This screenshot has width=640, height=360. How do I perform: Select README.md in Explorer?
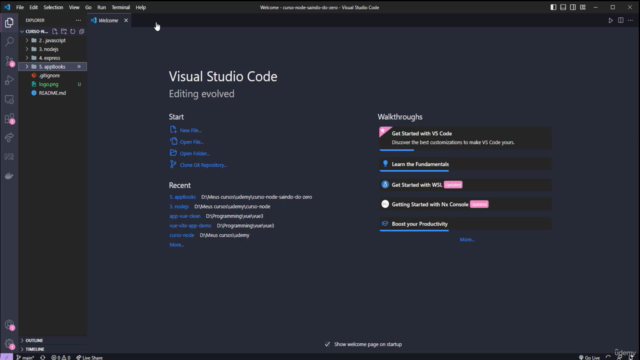click(x=52, y=93)
